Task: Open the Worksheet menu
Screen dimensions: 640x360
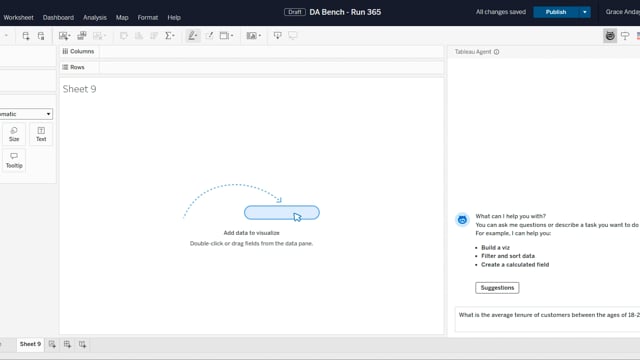Action: point(18,18)
